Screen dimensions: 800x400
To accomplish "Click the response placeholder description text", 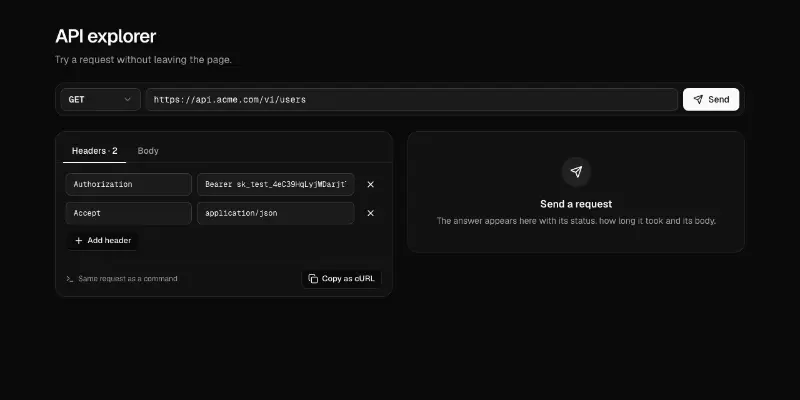I will (x=576, y=221).
